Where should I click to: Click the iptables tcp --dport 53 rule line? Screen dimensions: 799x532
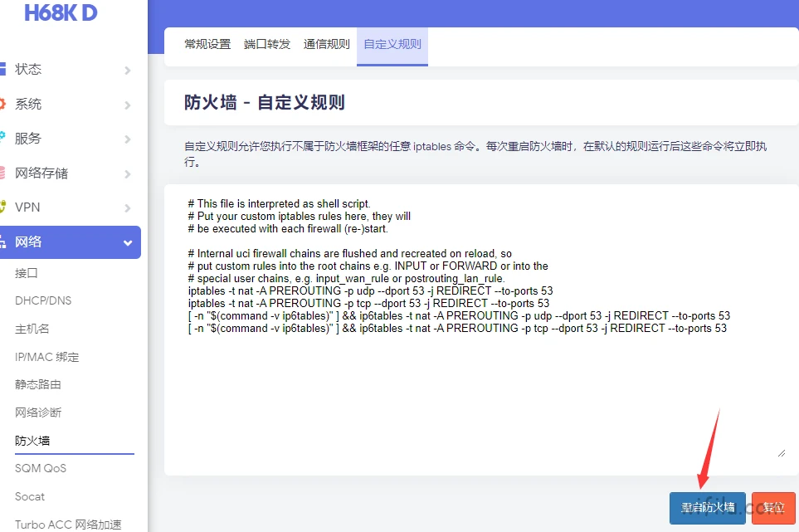point(369,303)
